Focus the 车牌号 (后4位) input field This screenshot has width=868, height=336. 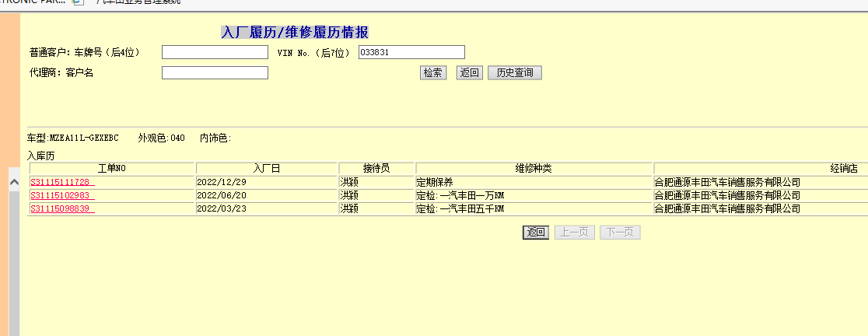[215, 52]
